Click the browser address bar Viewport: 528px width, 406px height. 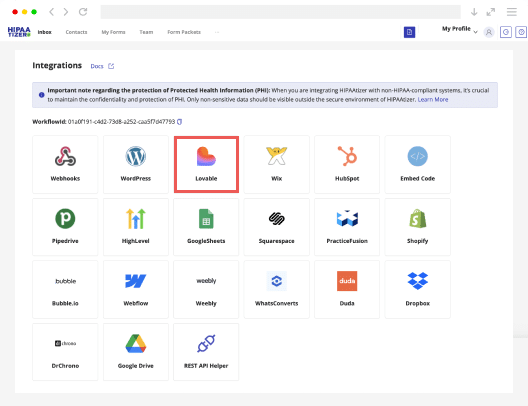[x=280, y=12]
